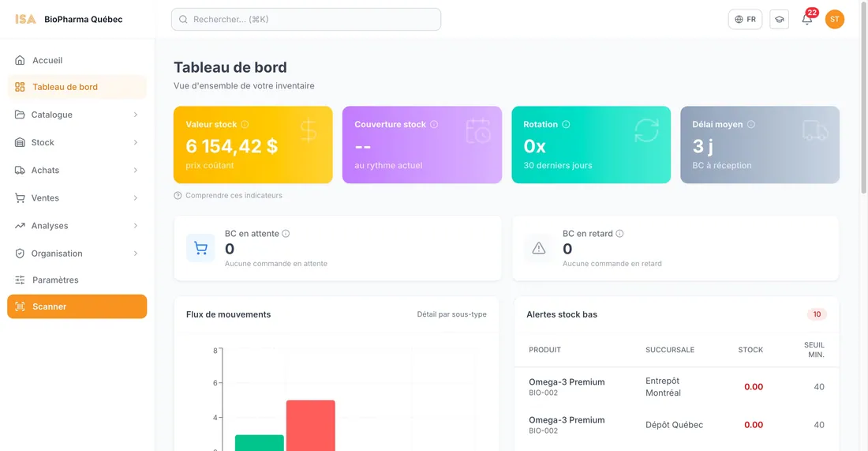Click info icon beside BC en retard
The width and height of the screenshot is (868, 451).
pos(619,234)
